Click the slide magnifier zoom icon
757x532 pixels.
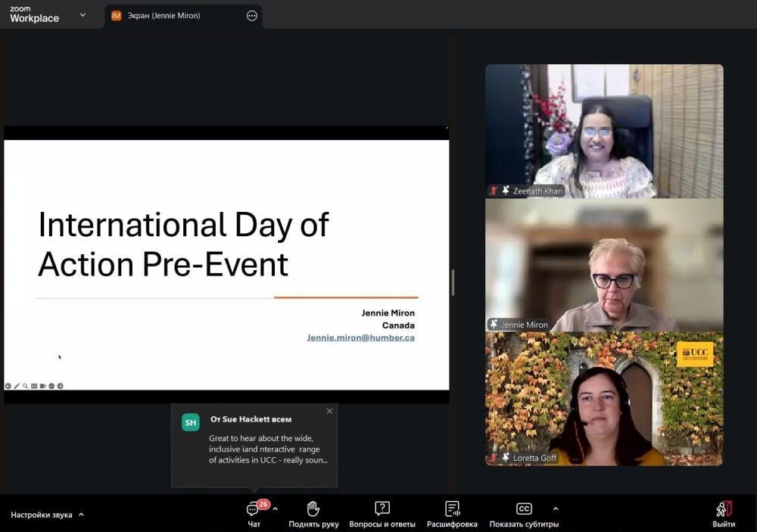pos(25,386)
